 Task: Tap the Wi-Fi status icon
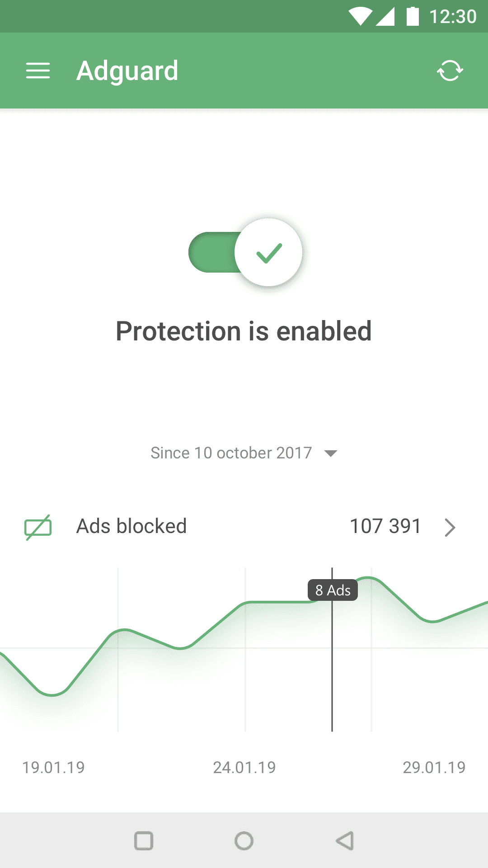click(360, 16)
